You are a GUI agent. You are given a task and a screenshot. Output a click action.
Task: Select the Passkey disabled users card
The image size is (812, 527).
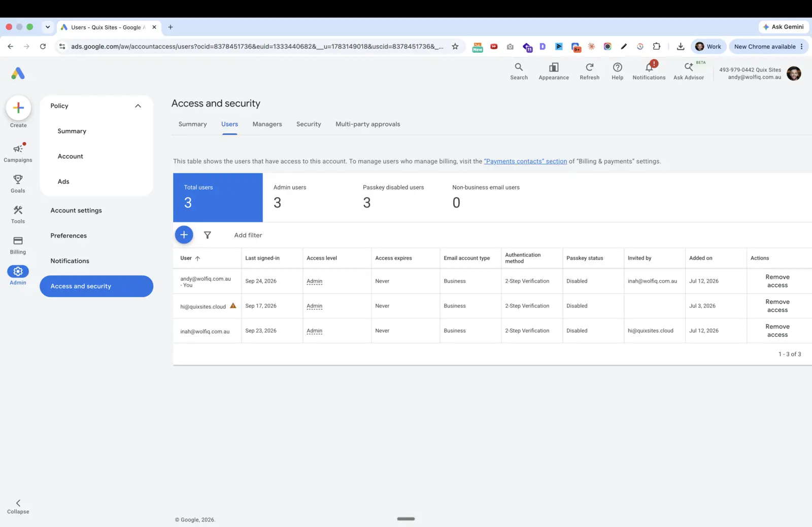[x=397, y=197]
